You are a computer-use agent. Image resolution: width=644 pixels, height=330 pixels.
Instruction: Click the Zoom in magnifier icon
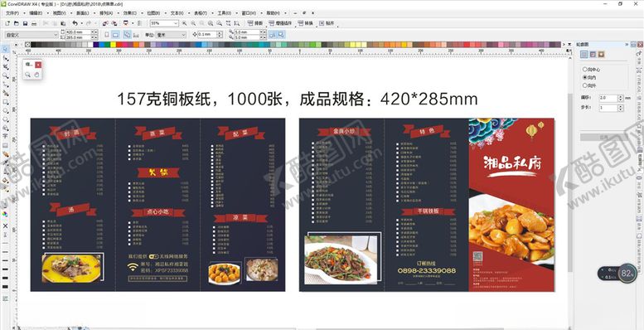[184, 23]
